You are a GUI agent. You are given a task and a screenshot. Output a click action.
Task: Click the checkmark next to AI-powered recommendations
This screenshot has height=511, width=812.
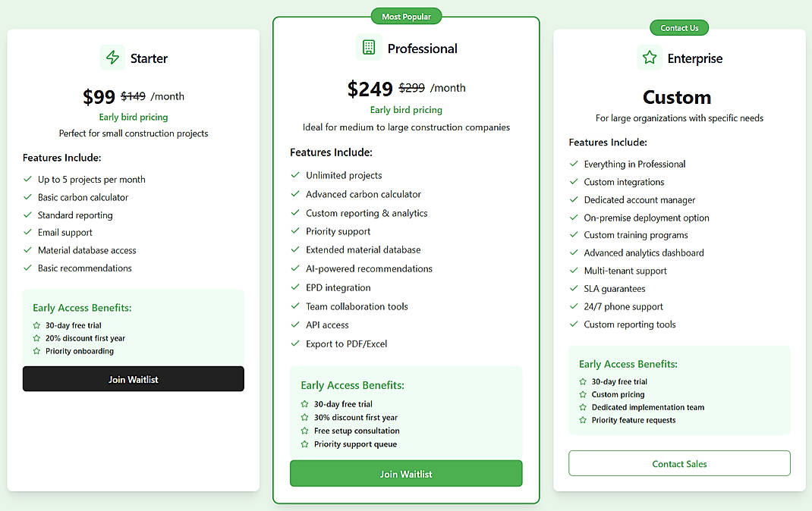[x=295, y=268]
